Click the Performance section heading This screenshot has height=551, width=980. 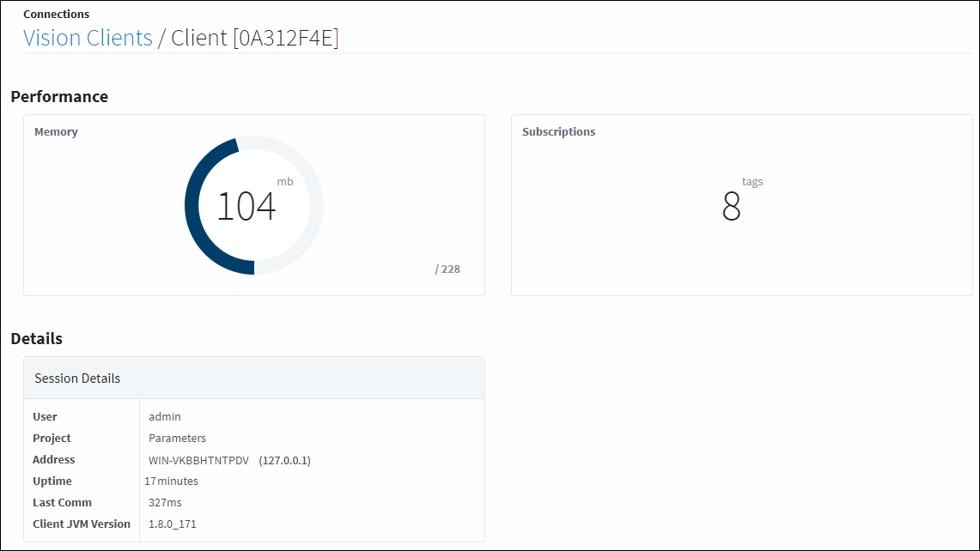[x=59, y=96]
